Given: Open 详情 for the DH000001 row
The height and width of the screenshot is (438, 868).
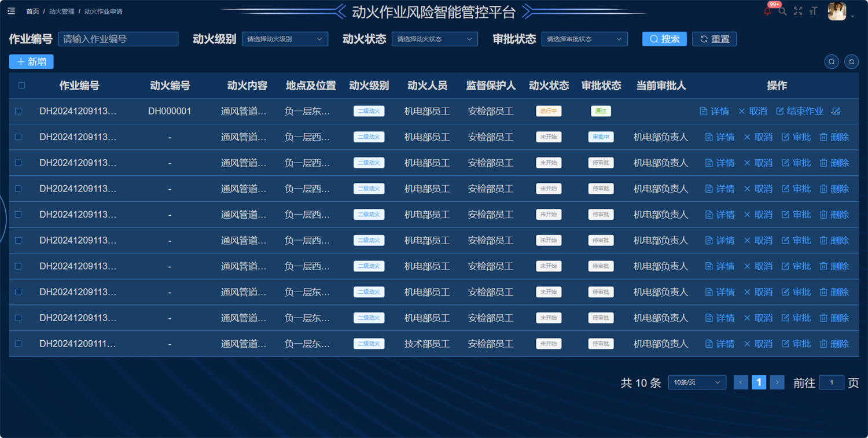Looking at the screenshot, I should pos(714,111).
